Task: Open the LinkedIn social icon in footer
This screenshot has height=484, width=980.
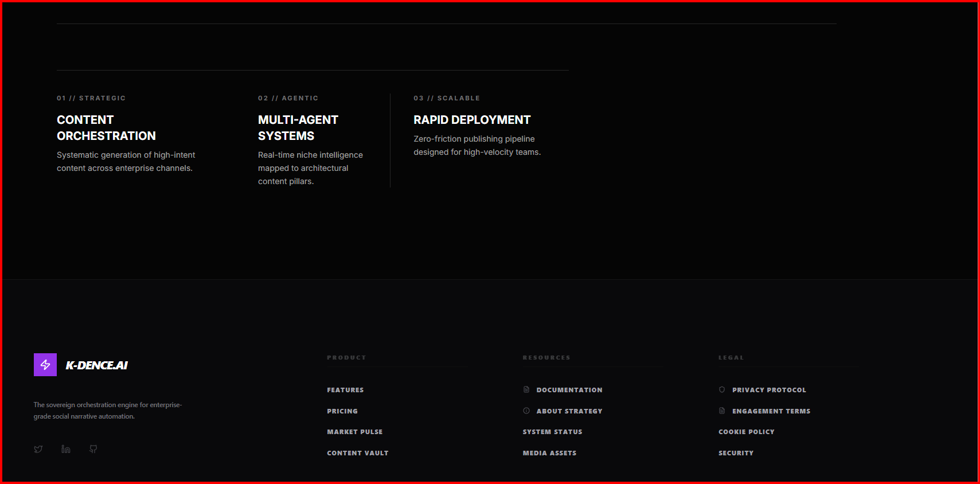Action: 66,449
